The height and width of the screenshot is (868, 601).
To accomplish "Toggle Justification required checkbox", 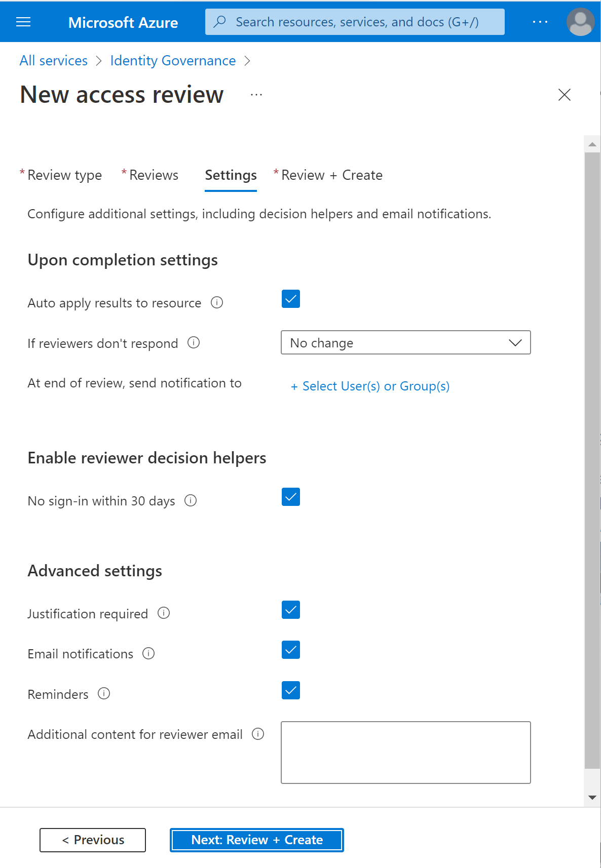I will 291,610.
